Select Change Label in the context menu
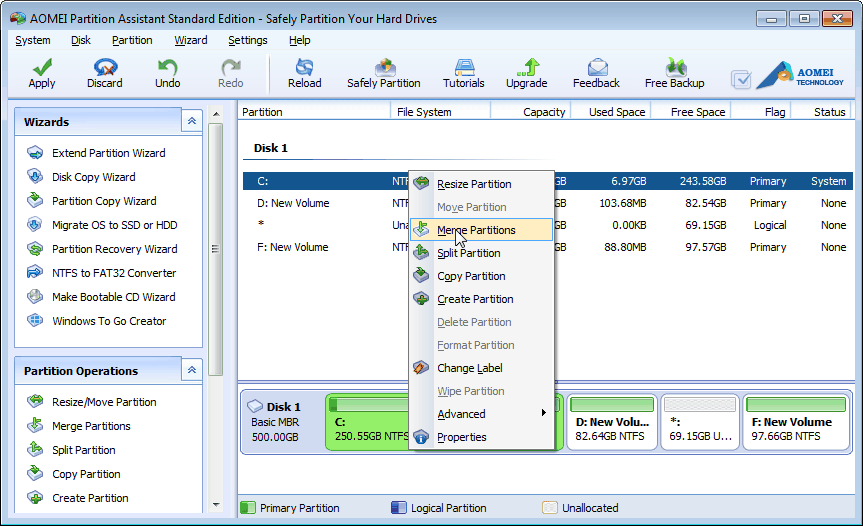 [x=482, y=368]
